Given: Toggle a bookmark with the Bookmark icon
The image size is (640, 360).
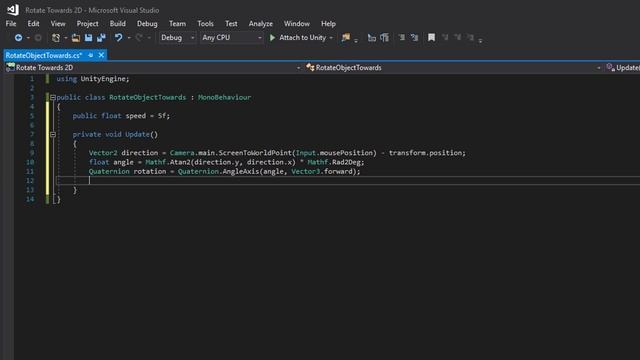Looking at the screenshot, I should [x=431, y=38].
